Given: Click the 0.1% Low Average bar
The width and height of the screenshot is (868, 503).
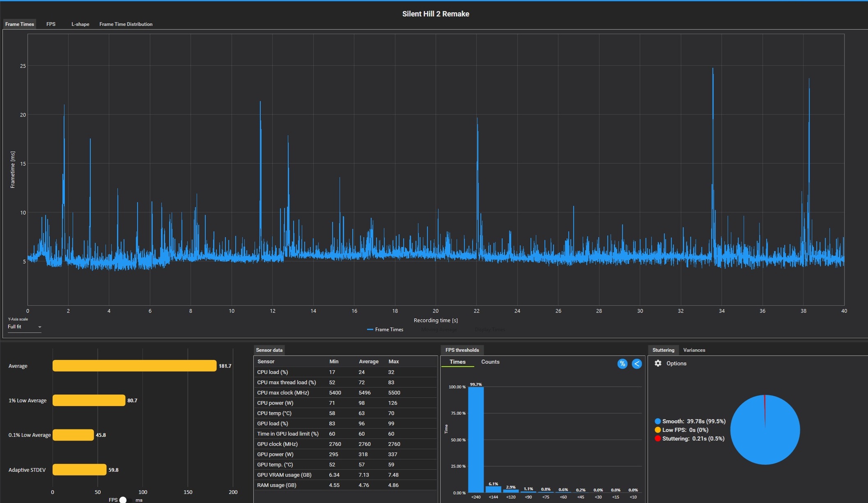Looking at the screenshot, I should click(x=73, y=435).
